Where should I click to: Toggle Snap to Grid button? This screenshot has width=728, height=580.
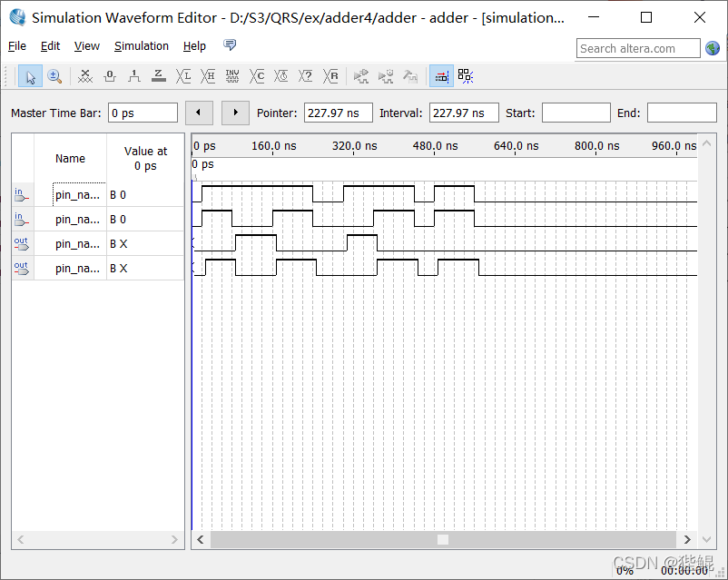(x=441, y=76)
